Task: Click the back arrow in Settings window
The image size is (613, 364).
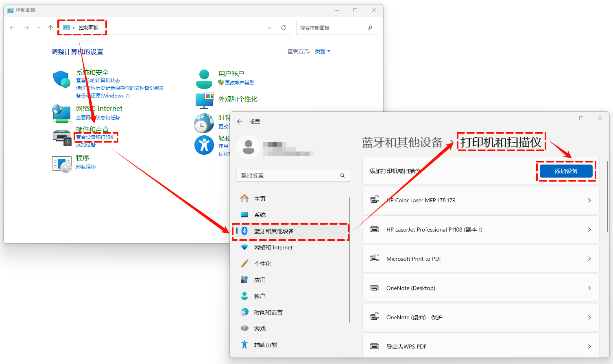Action: point(240,121)
